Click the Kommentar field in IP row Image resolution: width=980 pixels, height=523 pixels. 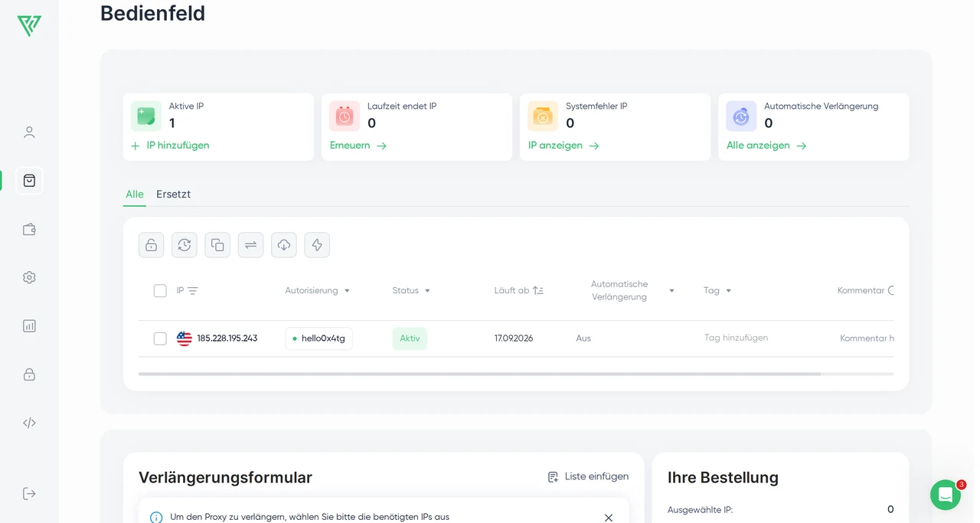click(867, 338)
